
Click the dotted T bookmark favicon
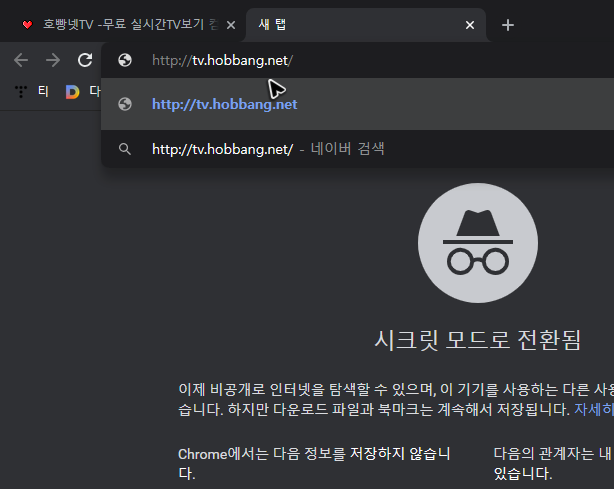pyautogui.click(x=21, y=92)
